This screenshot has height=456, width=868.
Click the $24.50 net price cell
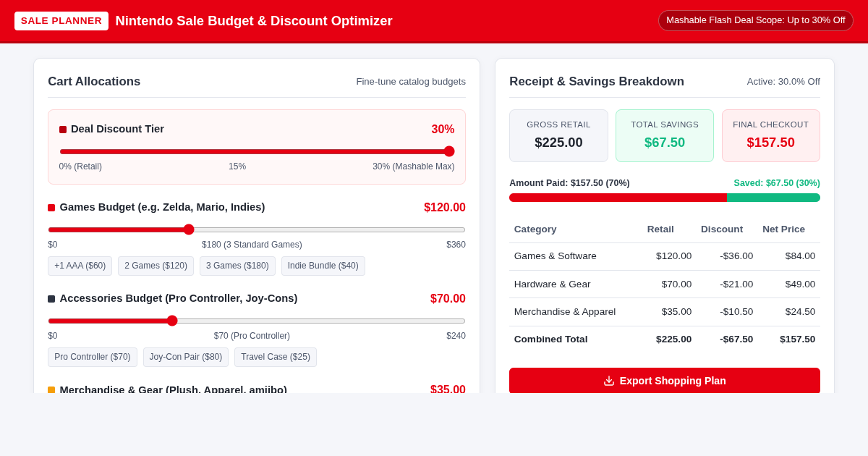pos(800,311)
